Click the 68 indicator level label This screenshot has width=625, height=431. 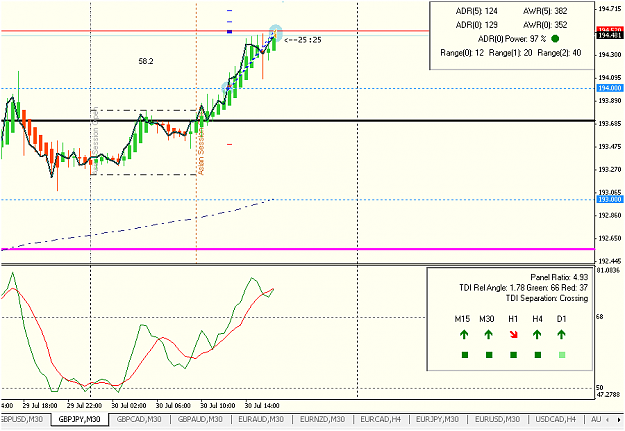[x=599, y=317]
